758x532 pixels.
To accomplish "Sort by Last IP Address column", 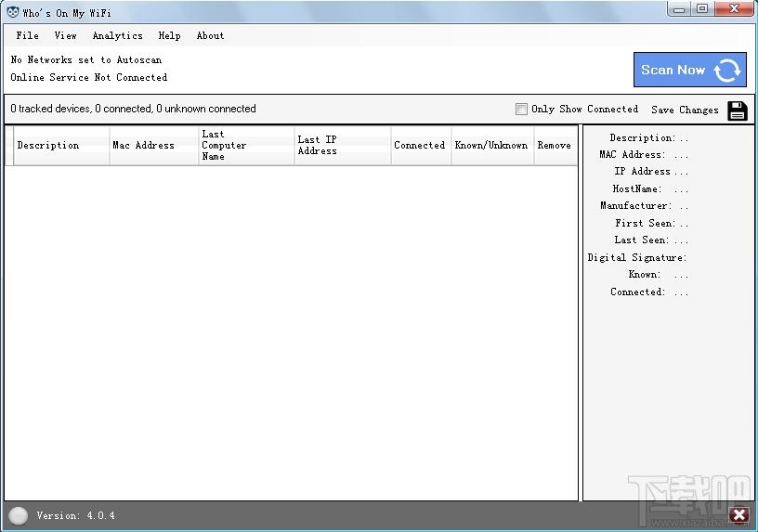I will [x=318, y=146].
